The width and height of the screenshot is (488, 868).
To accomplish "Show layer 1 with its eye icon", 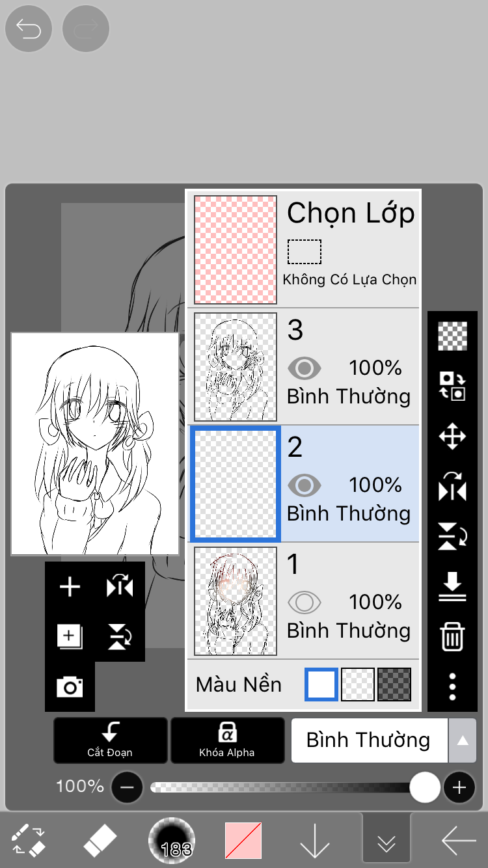I will click(304, 603).
